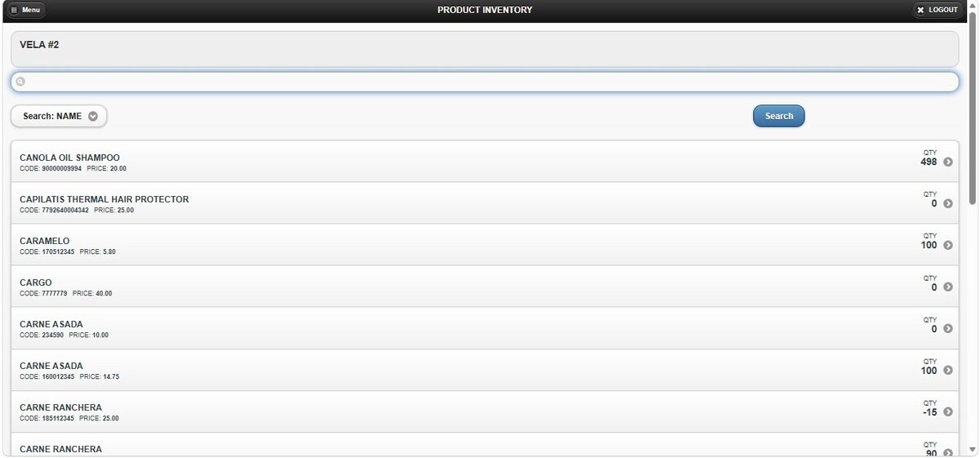The image size is (980, 458).
Task: Click the LOGOUT button
Action: [x=938, y=10]
